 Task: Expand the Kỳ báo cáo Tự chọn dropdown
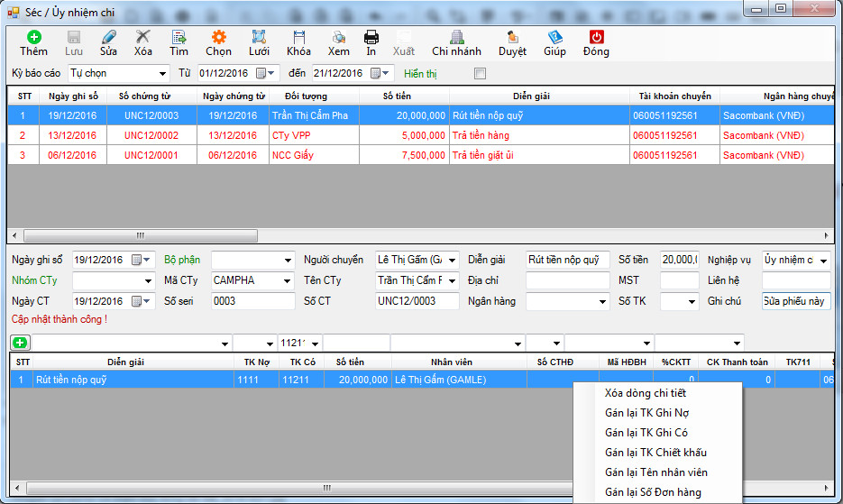162,74
